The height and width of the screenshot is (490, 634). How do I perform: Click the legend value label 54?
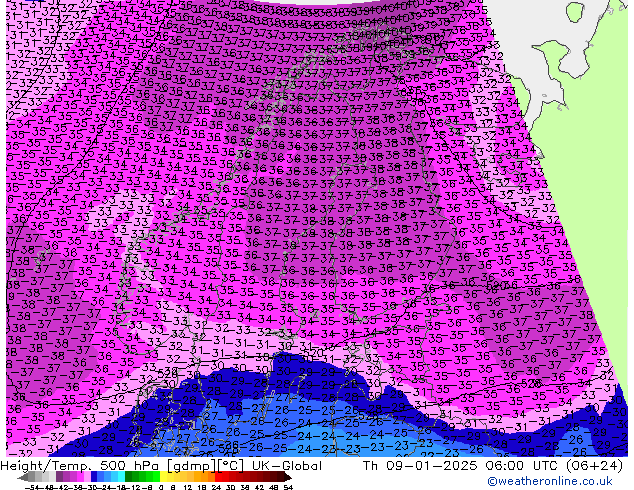pos(288,488)
